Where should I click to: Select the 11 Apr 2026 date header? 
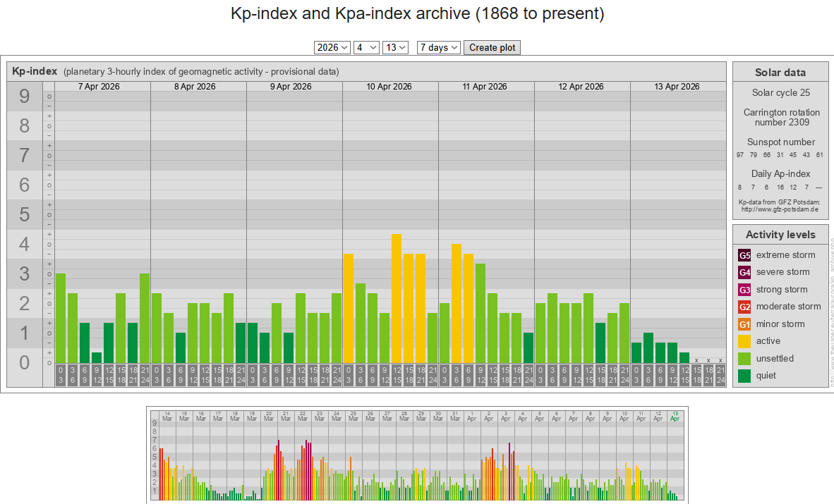(x=485, y=87)
